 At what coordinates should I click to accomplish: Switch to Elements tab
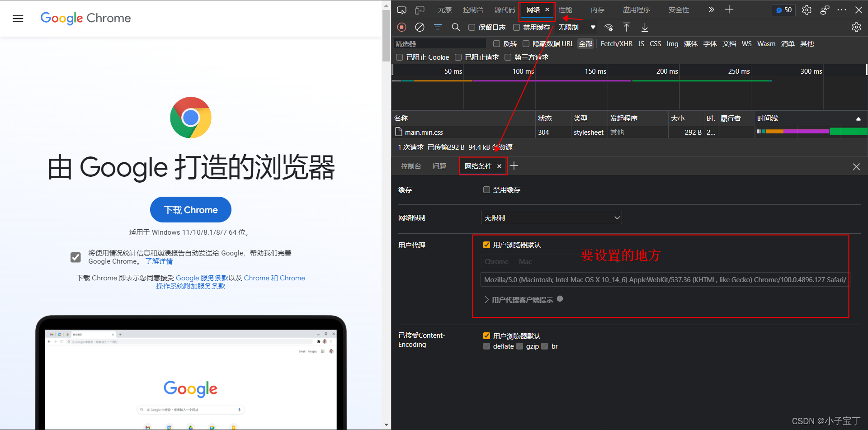click(x=444, y=10)
